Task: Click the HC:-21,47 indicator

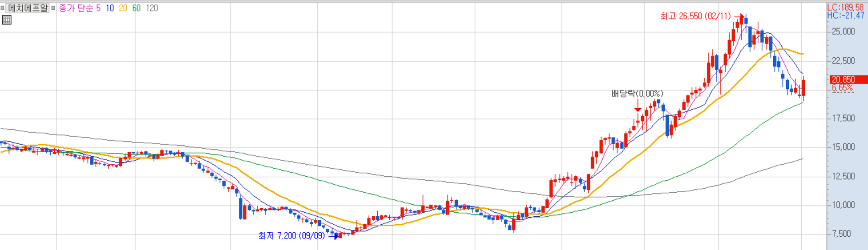Action: (845, 16)
